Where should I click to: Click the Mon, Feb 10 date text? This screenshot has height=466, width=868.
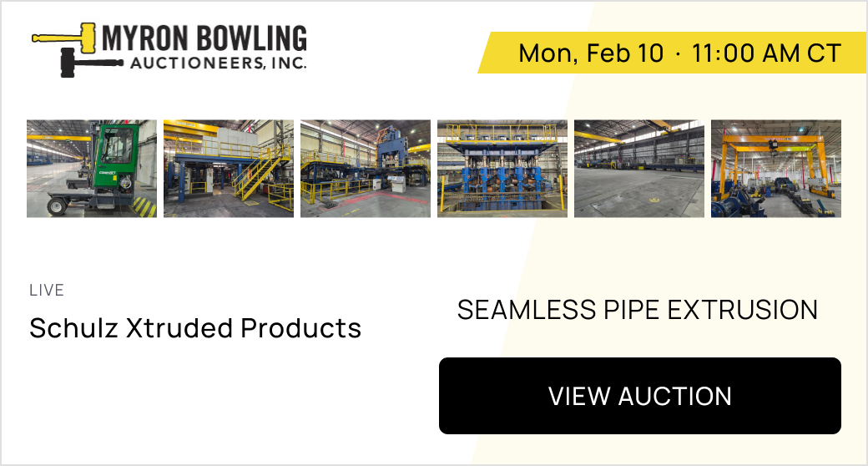[591, 53]
